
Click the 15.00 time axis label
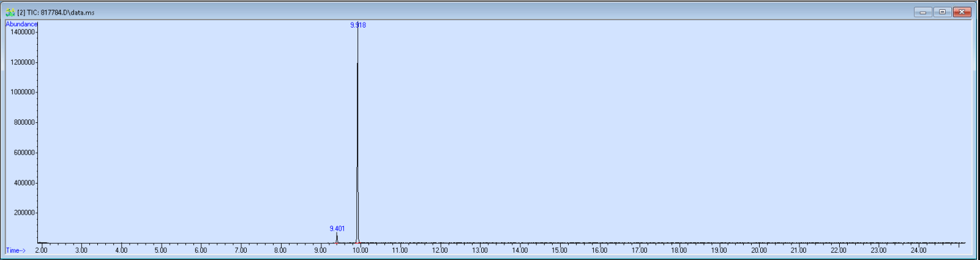[559, 250]
